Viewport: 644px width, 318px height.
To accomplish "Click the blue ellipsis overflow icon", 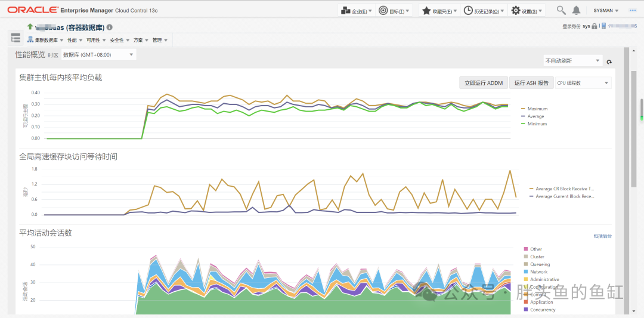I will pos(633,11).
